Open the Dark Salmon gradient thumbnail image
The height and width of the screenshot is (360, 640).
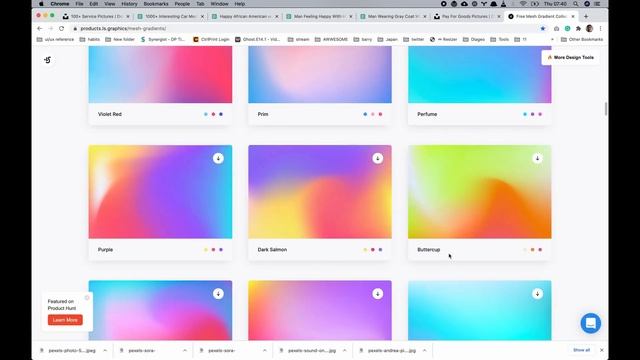(x=320, y=192)
